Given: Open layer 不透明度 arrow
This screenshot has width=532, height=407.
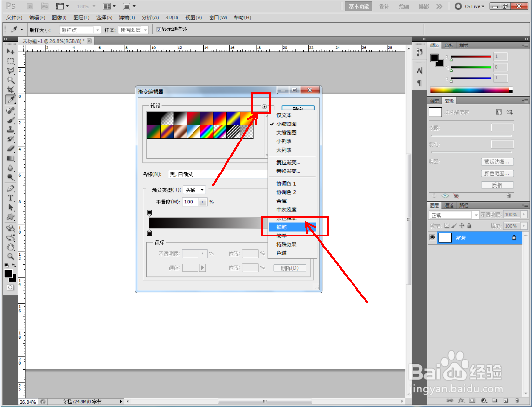Looking at the screenshot, I should tap(524, 215).
